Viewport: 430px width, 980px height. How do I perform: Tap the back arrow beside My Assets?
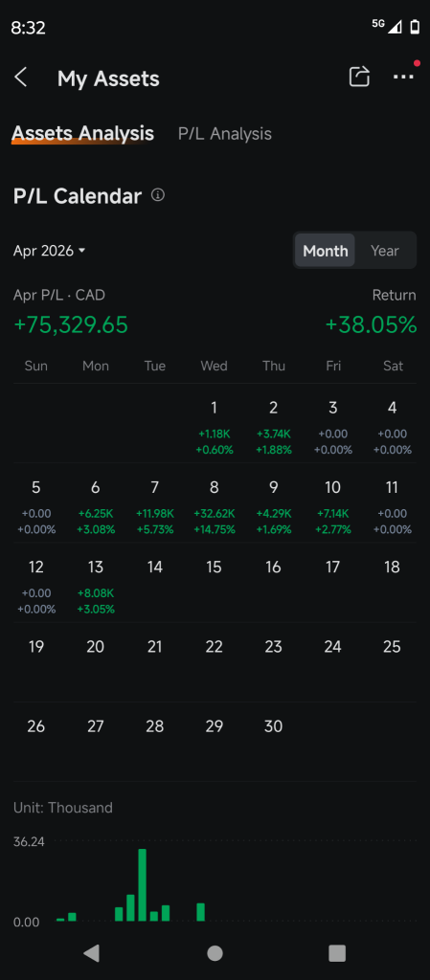(21, 78)
